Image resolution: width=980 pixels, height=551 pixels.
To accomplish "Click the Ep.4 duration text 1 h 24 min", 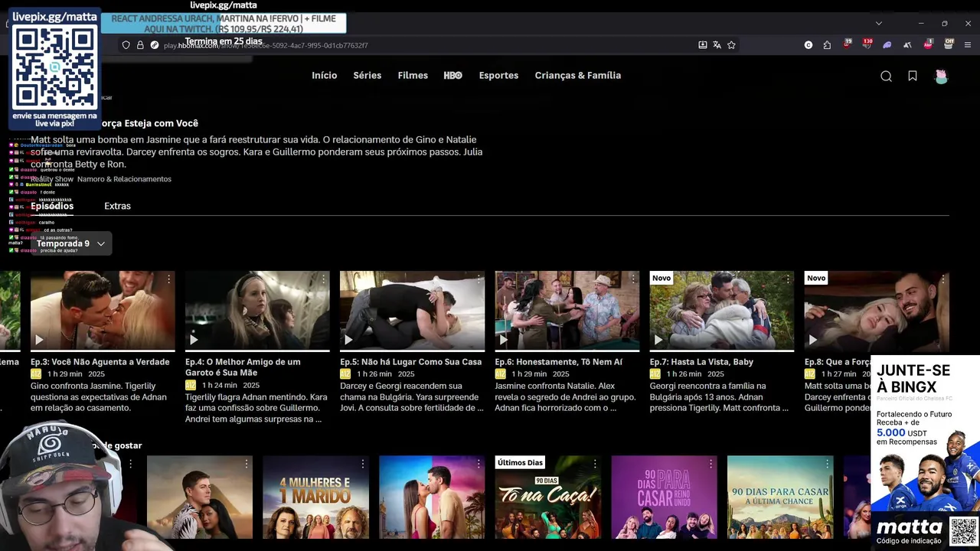I will [219, 386].
